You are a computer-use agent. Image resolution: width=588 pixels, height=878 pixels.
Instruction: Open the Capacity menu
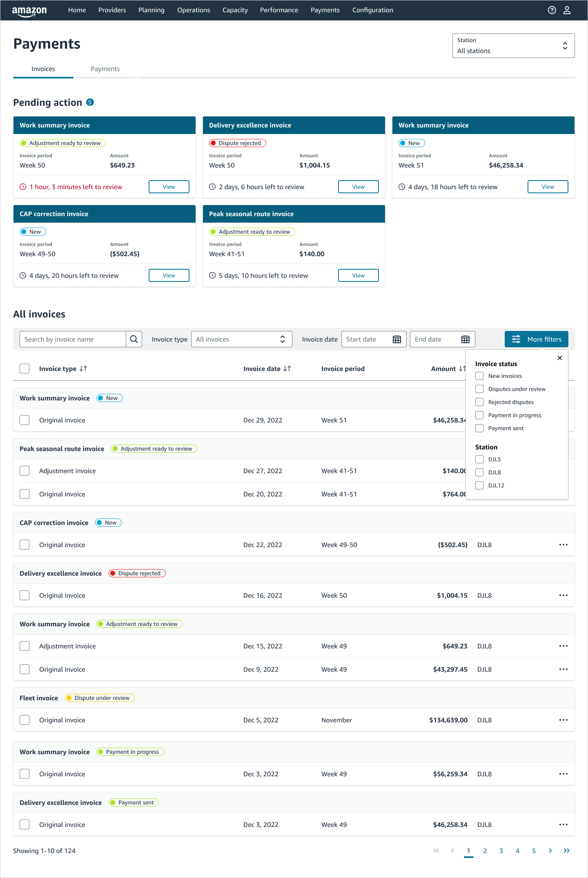pos(235,10)
